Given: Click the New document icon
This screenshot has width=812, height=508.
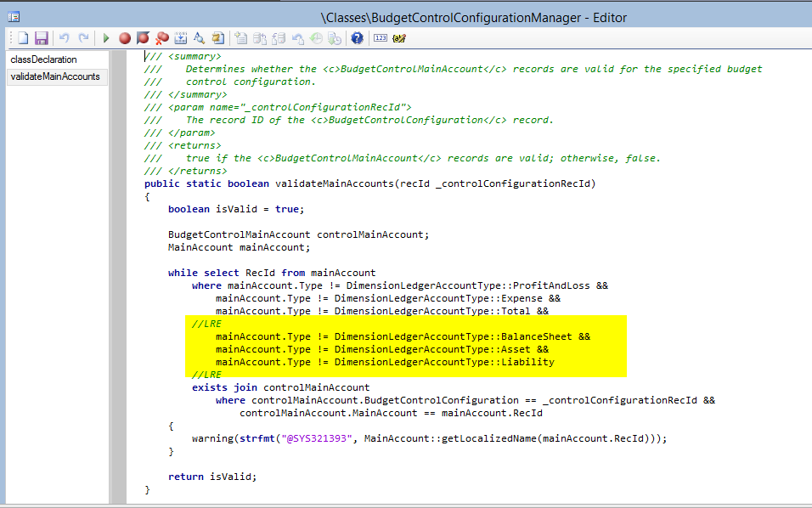Looking at the screenshot, I should point(24,38).
